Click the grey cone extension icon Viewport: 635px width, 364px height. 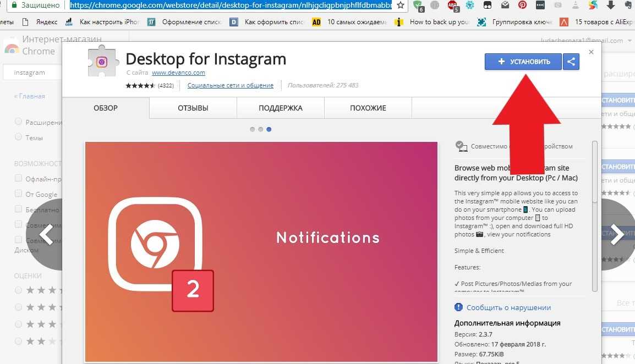tap(575, 5)
